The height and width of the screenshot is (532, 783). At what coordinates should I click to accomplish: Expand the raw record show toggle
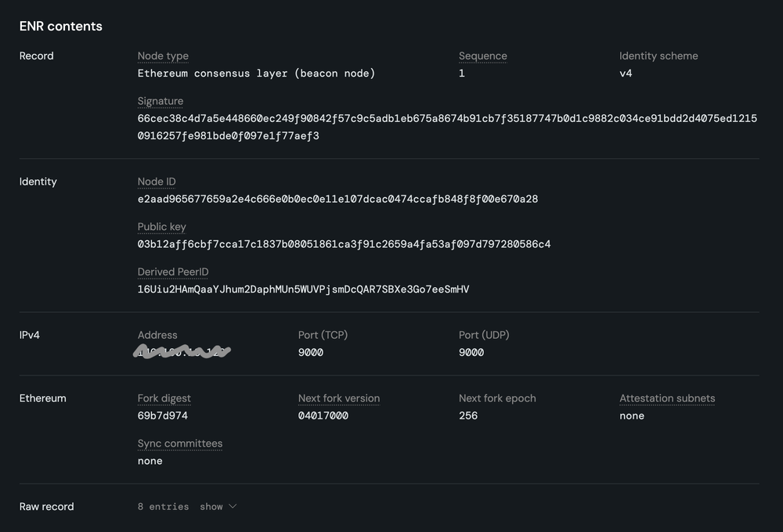218,506
